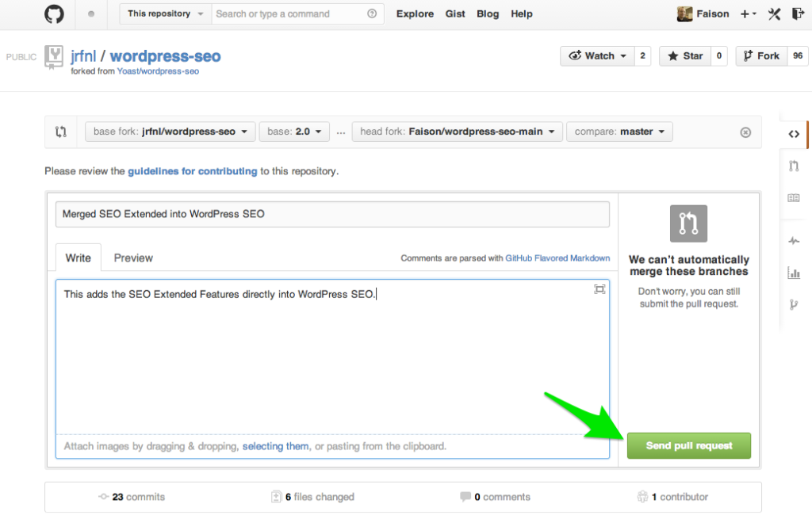Image resolution: width=812 pixels, height=519 pixels.
Task: Open the Code sidebar icon
Action: 794,134
